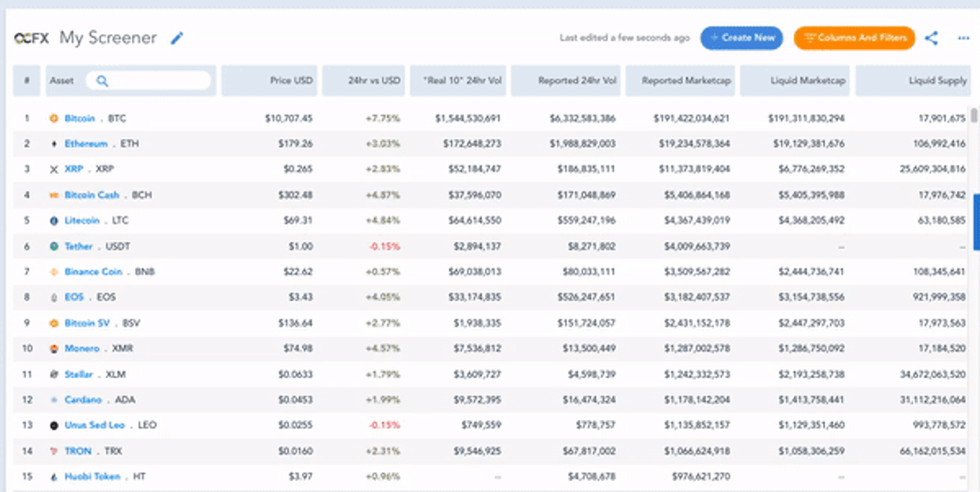Select EOS reported volume $526,247,651
980x492 pixels.
tap(586, 297)
